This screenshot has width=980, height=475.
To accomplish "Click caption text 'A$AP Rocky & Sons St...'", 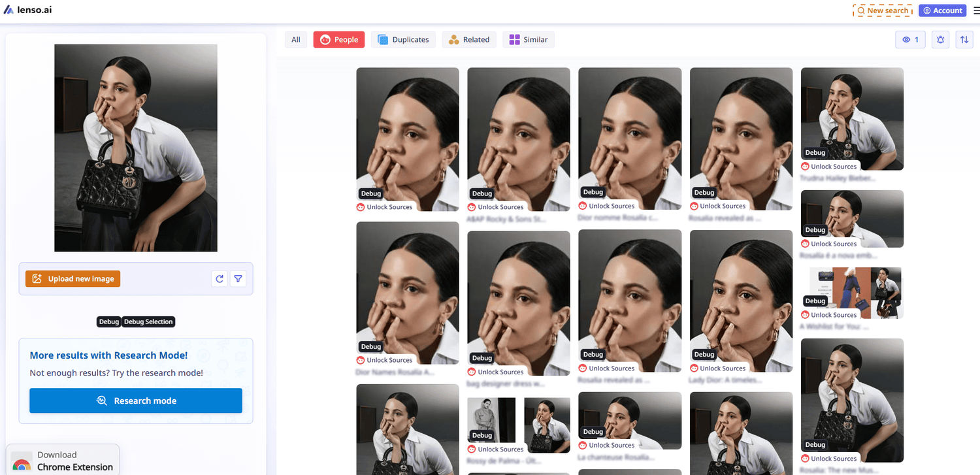I will pyautogui.click(x=506, y=220).
